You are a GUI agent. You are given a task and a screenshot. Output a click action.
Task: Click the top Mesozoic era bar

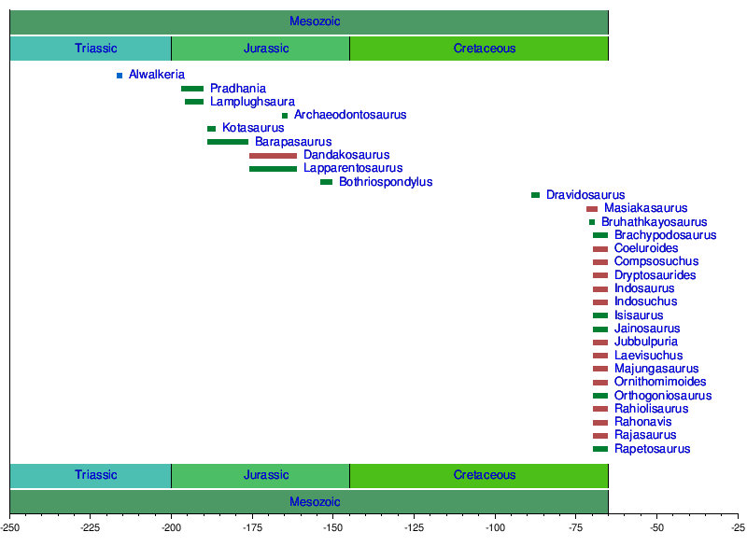(309, 21)
